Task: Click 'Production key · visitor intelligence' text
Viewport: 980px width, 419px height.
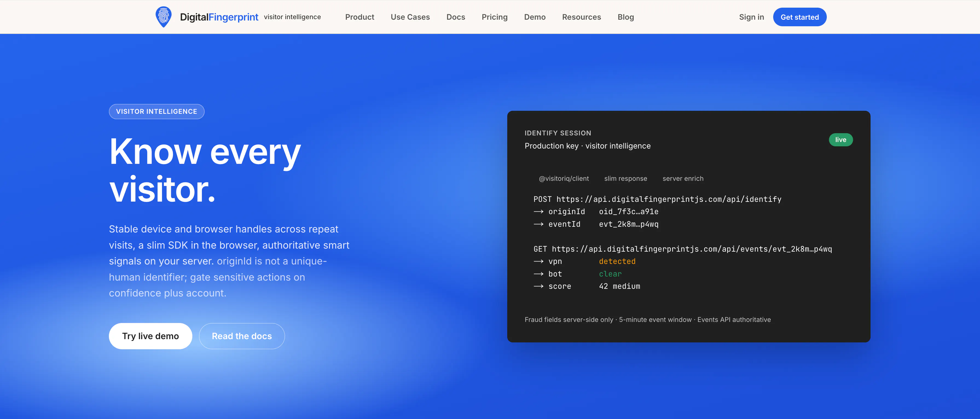Action: pyautogui.click(x=587, y=146)
